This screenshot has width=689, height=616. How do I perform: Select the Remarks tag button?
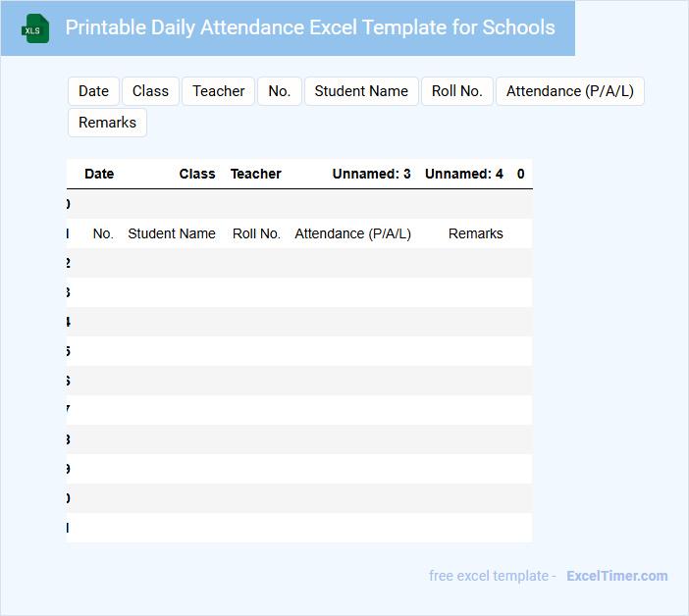click(x=107, y=123)
